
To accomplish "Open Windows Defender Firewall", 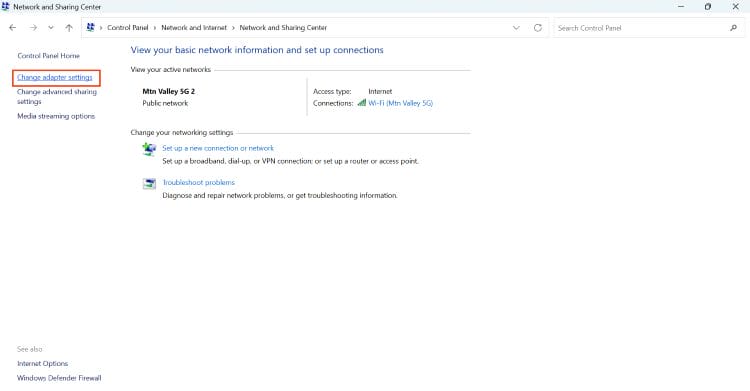I will click(59, 378).
